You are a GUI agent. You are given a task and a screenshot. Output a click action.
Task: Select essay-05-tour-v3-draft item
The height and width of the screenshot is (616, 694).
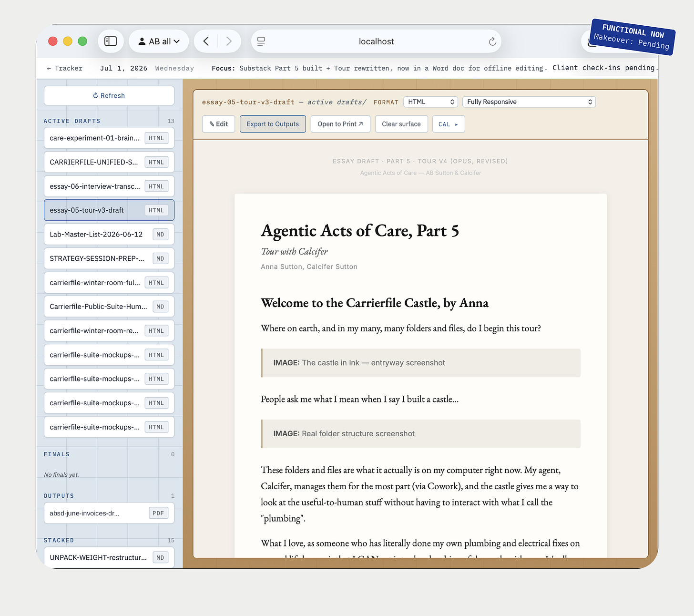109,210
